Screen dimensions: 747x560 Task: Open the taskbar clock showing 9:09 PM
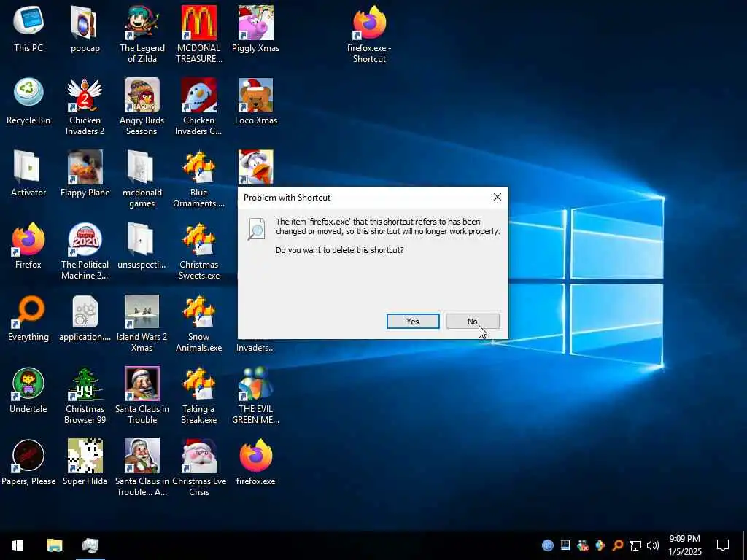[684, 545]
